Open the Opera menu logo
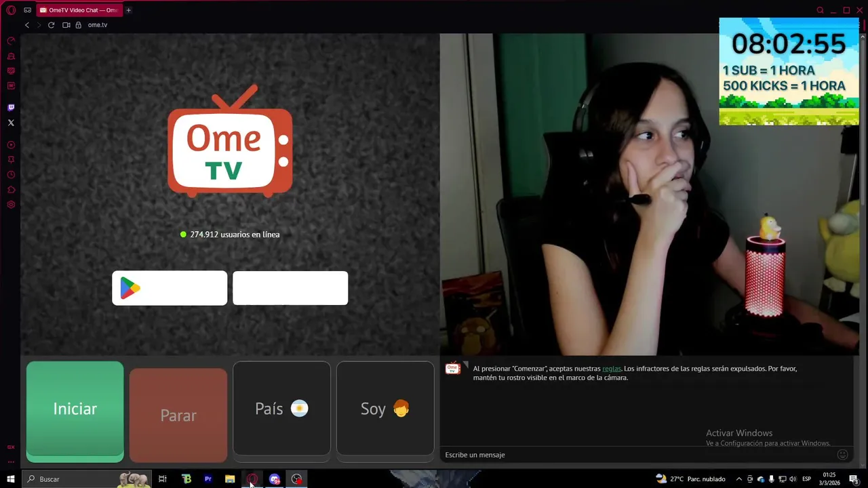The width and height of the screenshot is (868, 488). (11, 10)
